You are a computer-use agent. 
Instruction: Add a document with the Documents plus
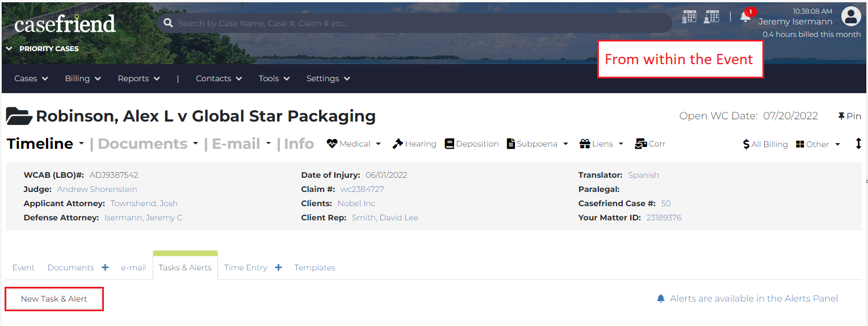tap(105, 267)
